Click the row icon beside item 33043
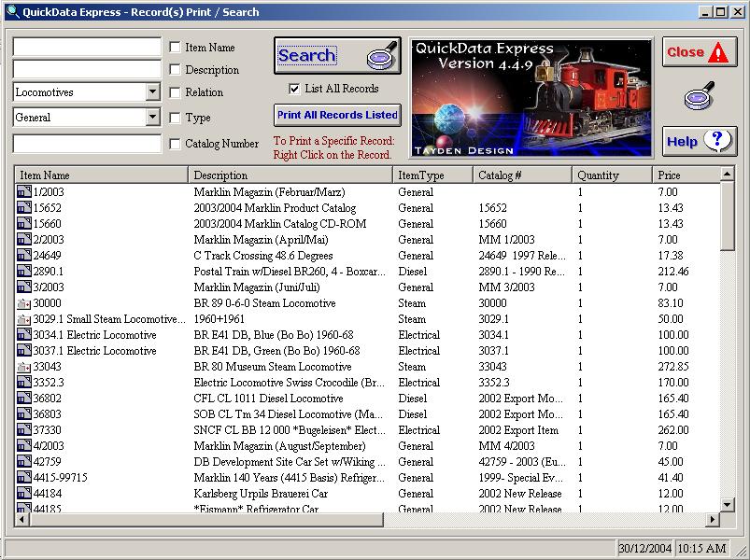 point(23,367)
